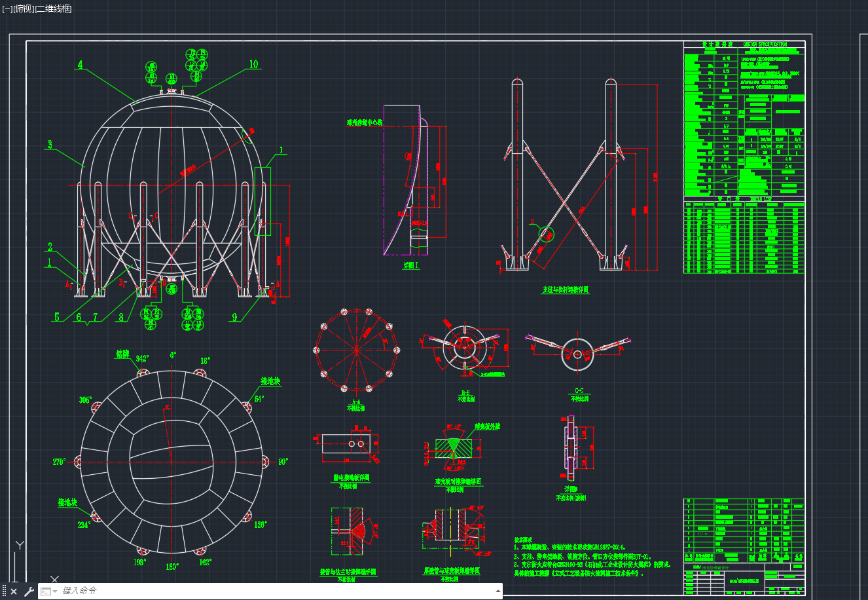Select part number 3 leader label
The width and height of the screenshot is (868, 600).
point(50,144)
